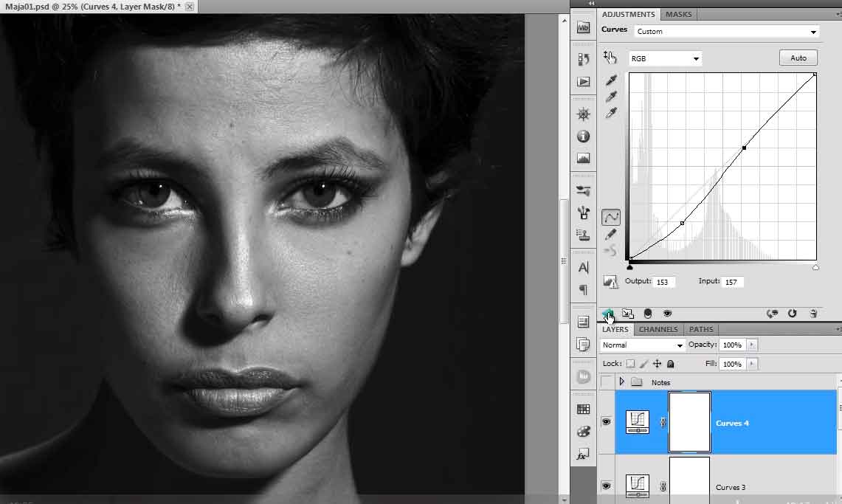Select the on-image targeted adjustment tool
Screen dimensions: 842x504
[x=610, y=58]
